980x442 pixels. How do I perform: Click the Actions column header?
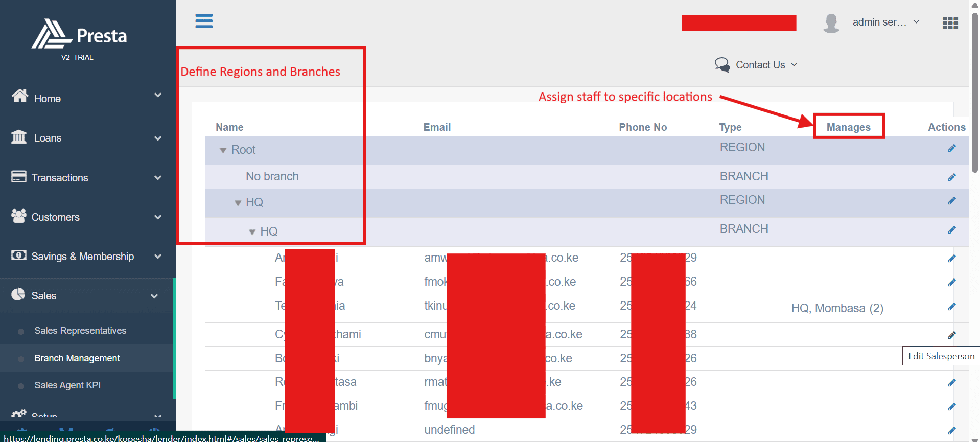pyautogui.click(x=947, y=127)
